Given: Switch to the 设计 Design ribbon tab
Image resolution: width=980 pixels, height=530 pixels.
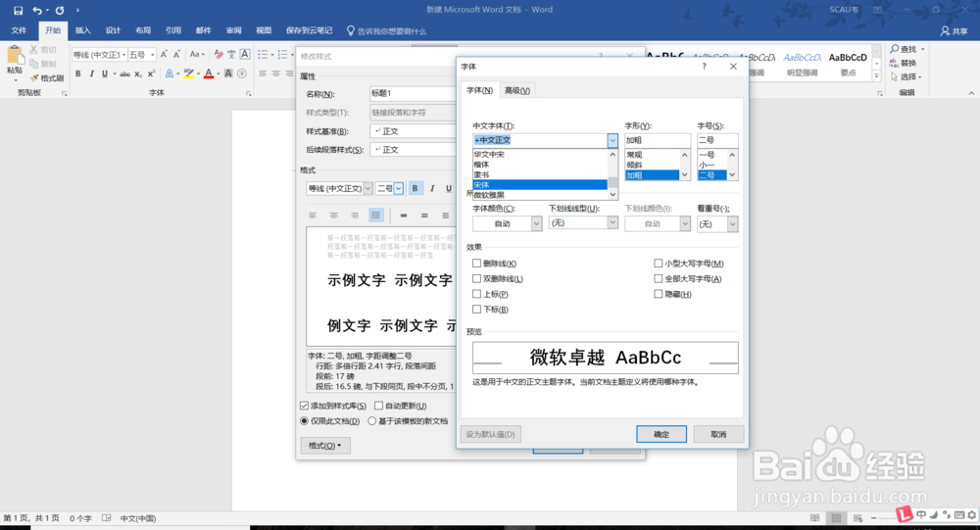Looking at the screenshot, I should pos(113,30).
